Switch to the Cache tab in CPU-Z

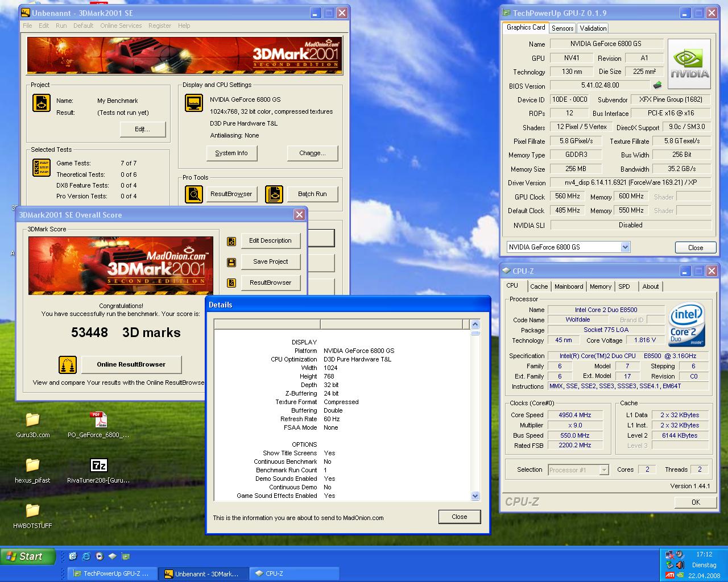point(539,287)
